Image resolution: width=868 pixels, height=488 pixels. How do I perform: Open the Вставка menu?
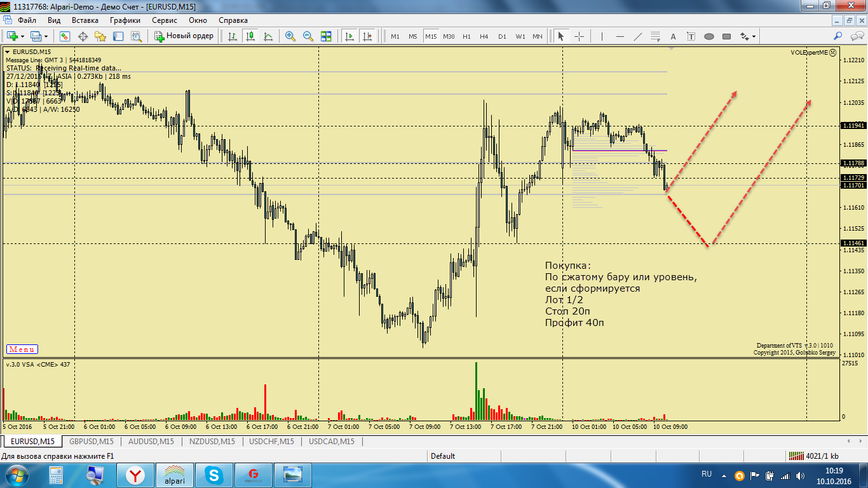click(x=85, y=20)
